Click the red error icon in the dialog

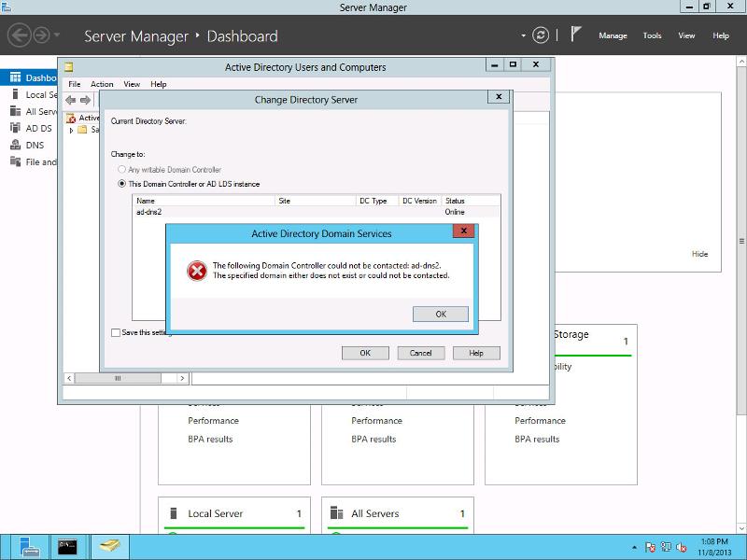click(x=197, y=271)
